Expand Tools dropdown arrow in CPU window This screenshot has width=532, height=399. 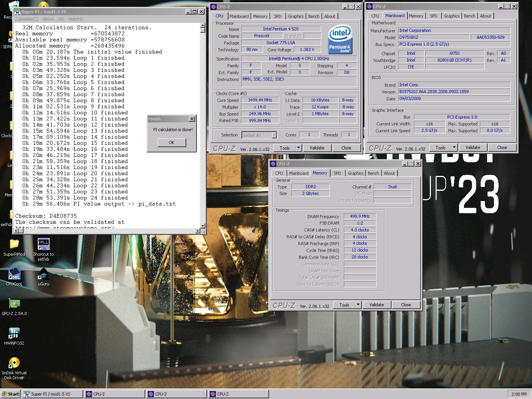pos(298,148)
